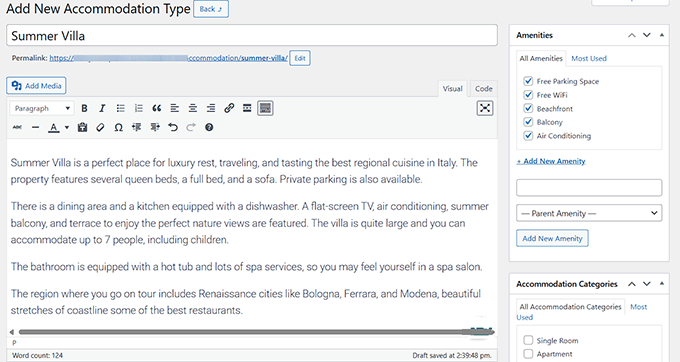The image size is (680, 362).
Task: Click the Summer Villa title field
Action: pos(252,36)
